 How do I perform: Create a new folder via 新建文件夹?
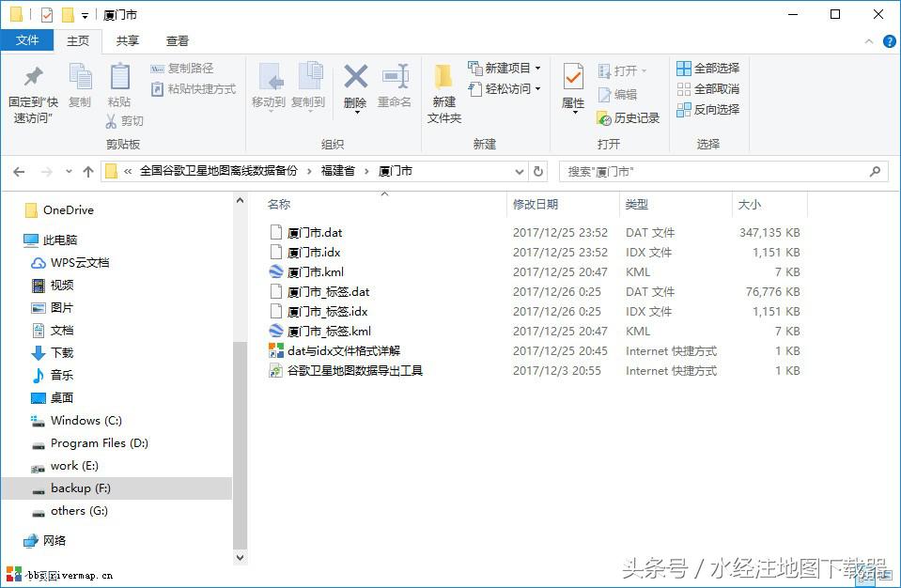tap(443, 89)
